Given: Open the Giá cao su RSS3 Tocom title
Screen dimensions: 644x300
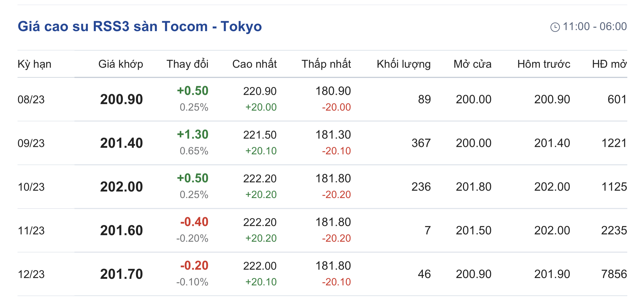Looking at the screenshot, I should pyautogui.click(x=140, y=27).
